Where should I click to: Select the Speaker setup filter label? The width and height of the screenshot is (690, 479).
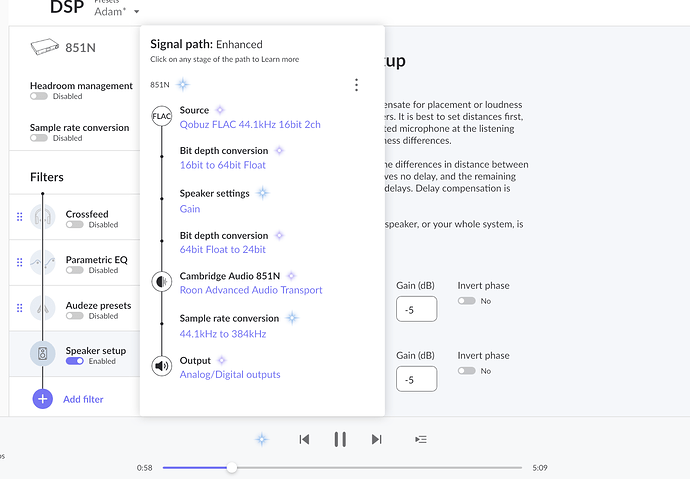(95, 351)
